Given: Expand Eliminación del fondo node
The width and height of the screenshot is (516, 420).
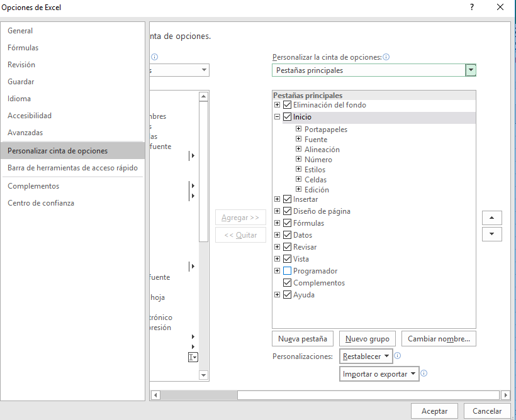Looking at the screenshot, I should (277, 105).
